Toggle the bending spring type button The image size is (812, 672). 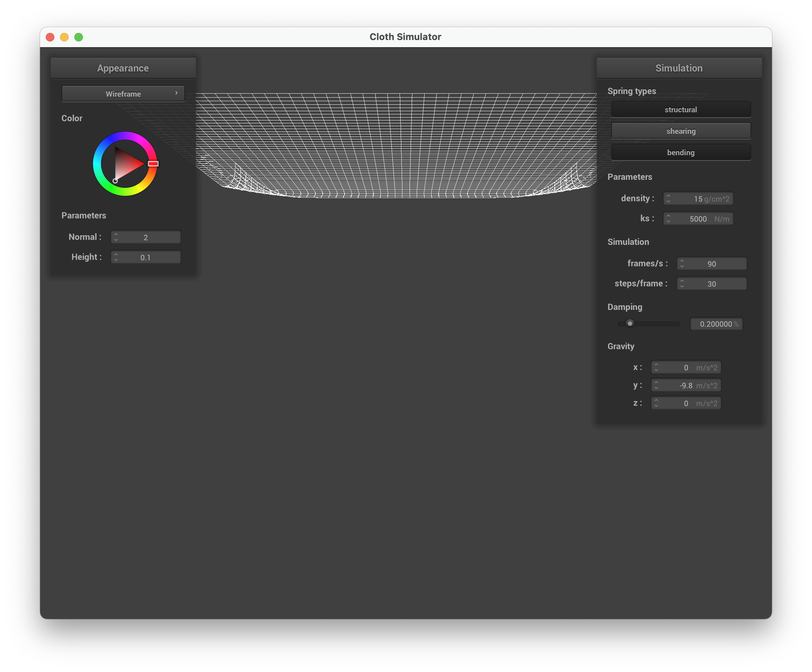680,152
